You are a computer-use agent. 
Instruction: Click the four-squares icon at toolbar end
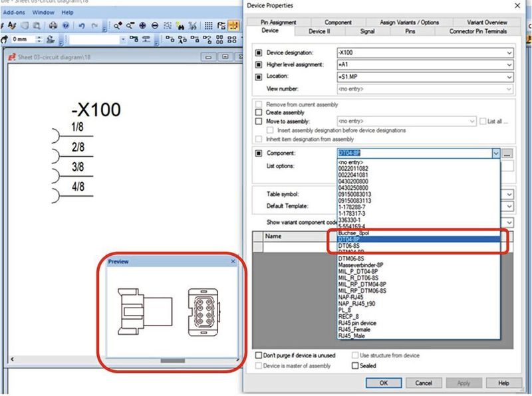click(231, 39)
